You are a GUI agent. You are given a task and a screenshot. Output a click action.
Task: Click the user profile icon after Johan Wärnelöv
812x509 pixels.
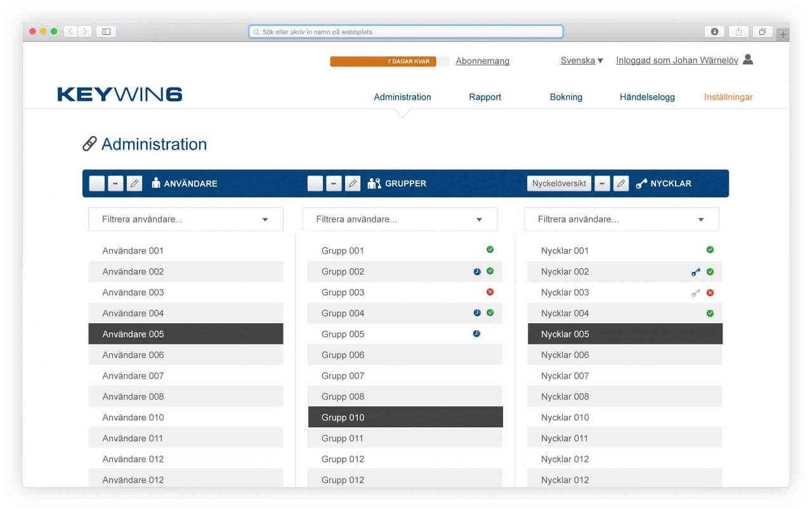pyautogui.click(x=748, y=60)
